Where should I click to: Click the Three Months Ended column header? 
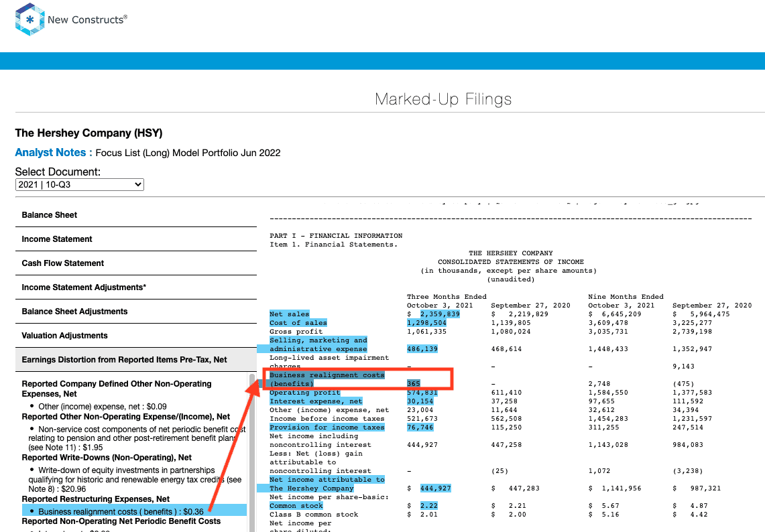pos(447,296)
